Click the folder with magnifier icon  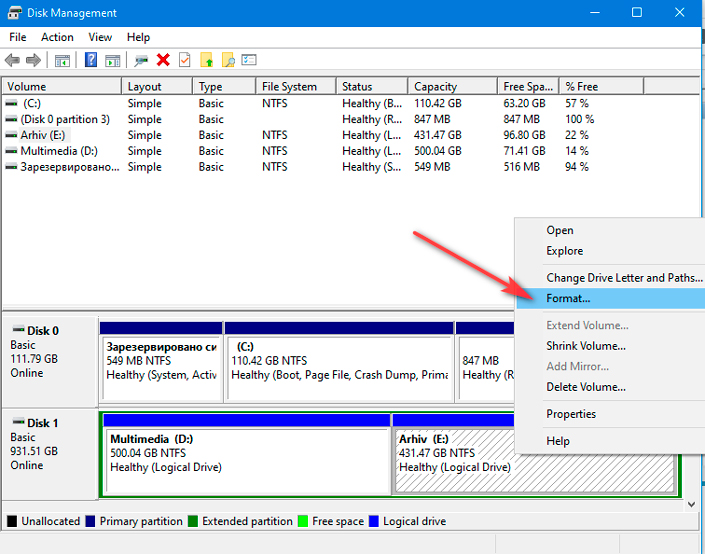pyautogui.click(x=228, y=60)
